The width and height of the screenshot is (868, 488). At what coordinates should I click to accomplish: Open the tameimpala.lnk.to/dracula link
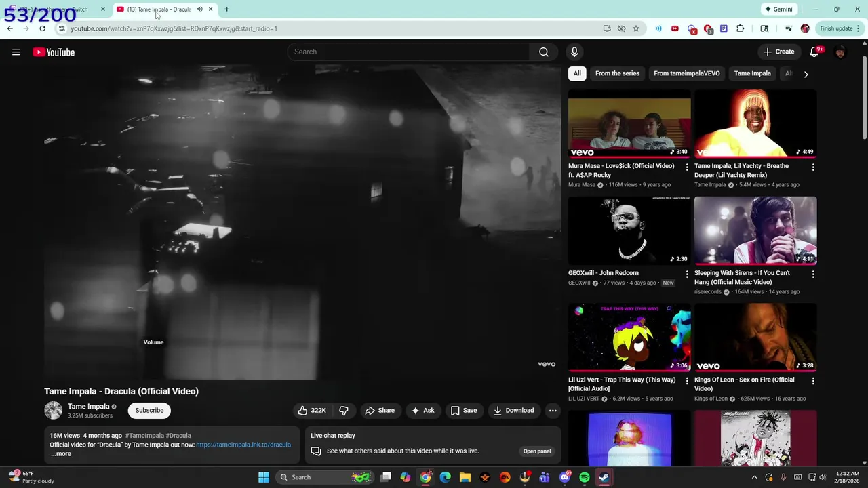pos(243,445)
